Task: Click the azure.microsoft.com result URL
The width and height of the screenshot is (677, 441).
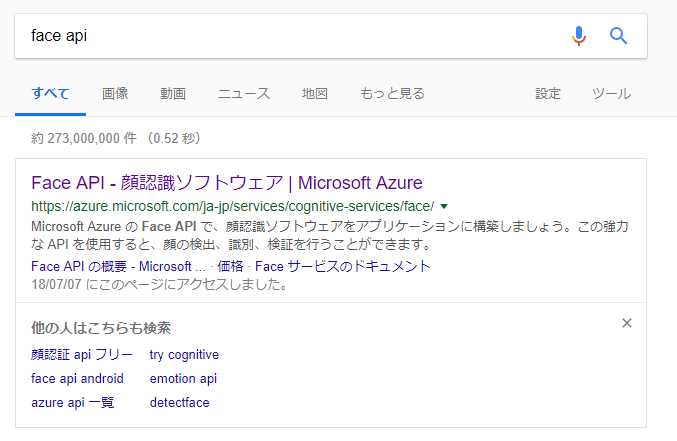Action: pyautogui.click(x=233, y=206)
